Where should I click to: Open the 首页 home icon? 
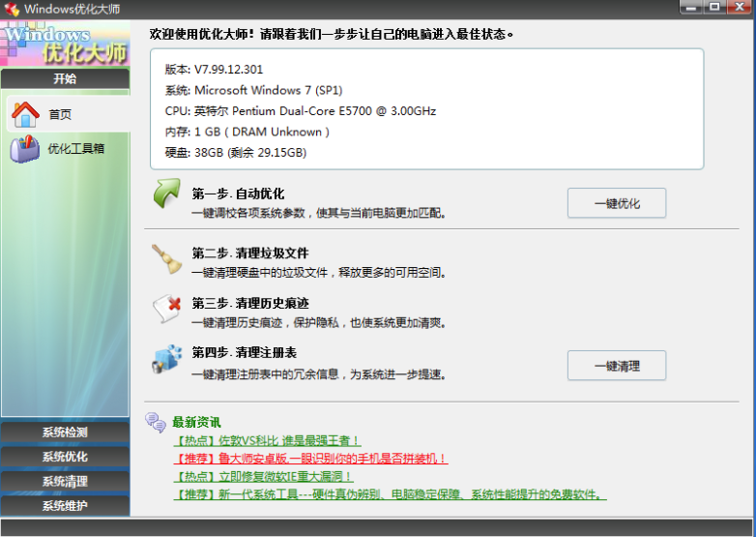[25, 114]
